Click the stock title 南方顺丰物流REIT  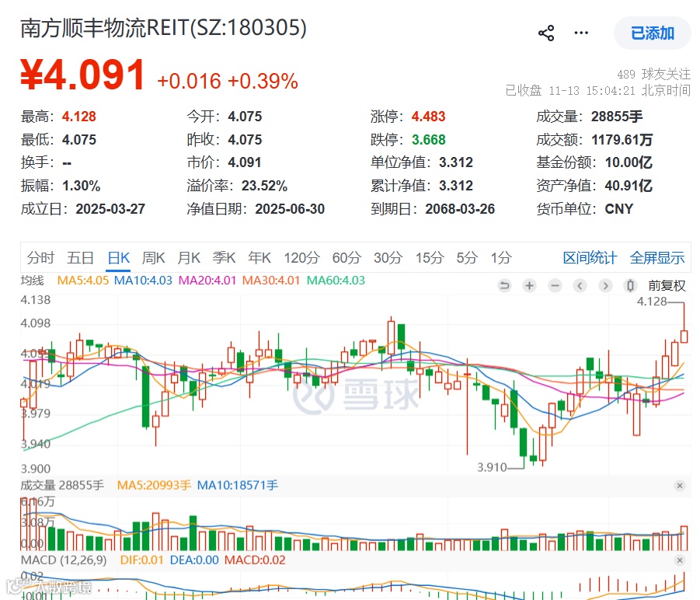tap(163, 28)
